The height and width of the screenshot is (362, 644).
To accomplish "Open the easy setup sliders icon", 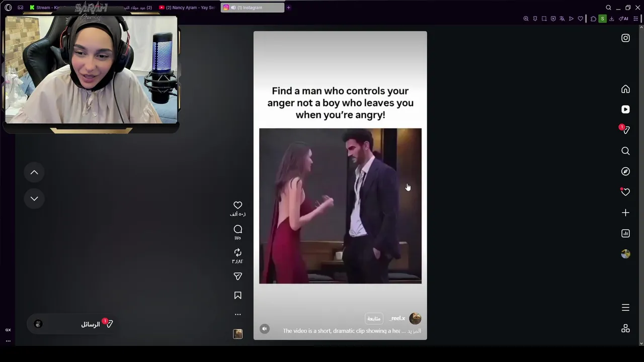I will point(636,19).
